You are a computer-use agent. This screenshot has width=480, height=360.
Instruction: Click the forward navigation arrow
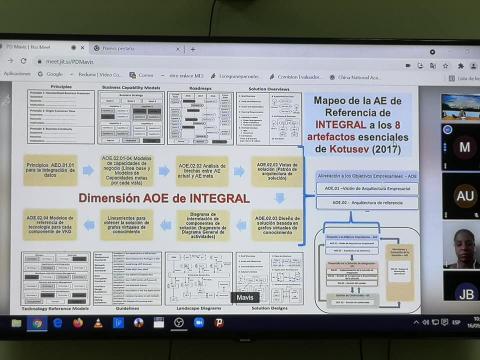coord(11,61)
